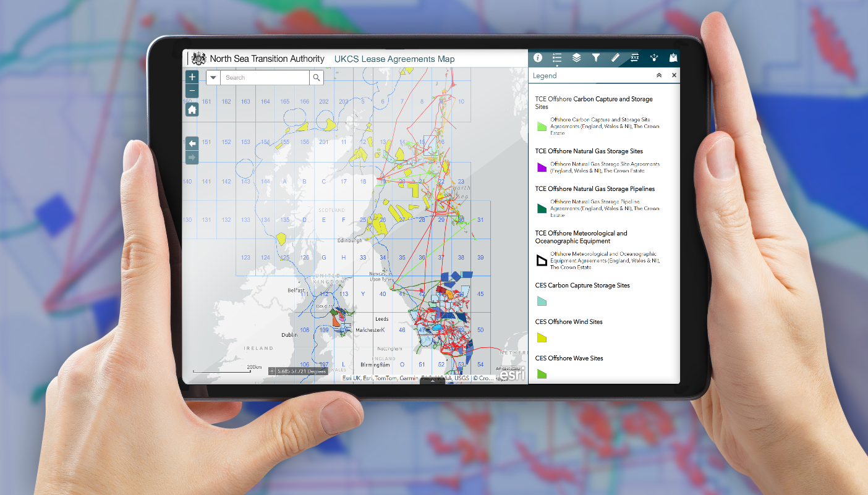
Task: Click the Belfast label on the map
Action: pos(296,290)
